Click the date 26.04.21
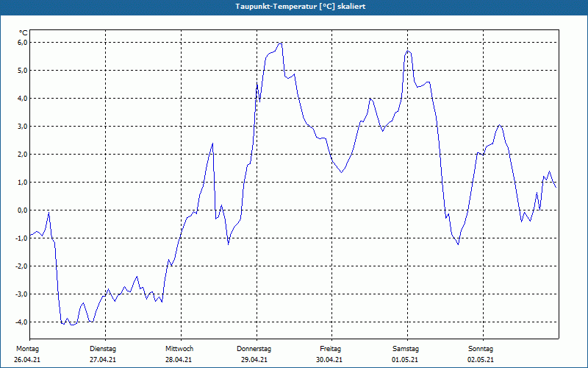 coord(27,360)
